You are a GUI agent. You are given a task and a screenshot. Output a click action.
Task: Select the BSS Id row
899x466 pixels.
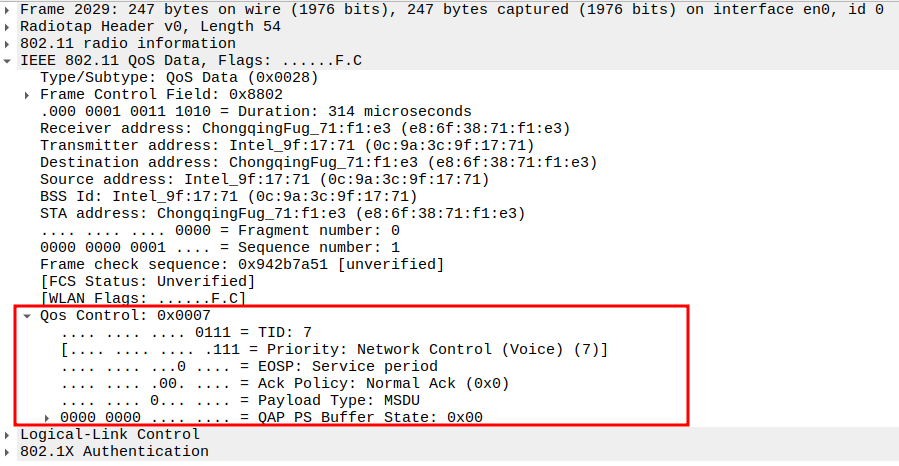point(228,196)
